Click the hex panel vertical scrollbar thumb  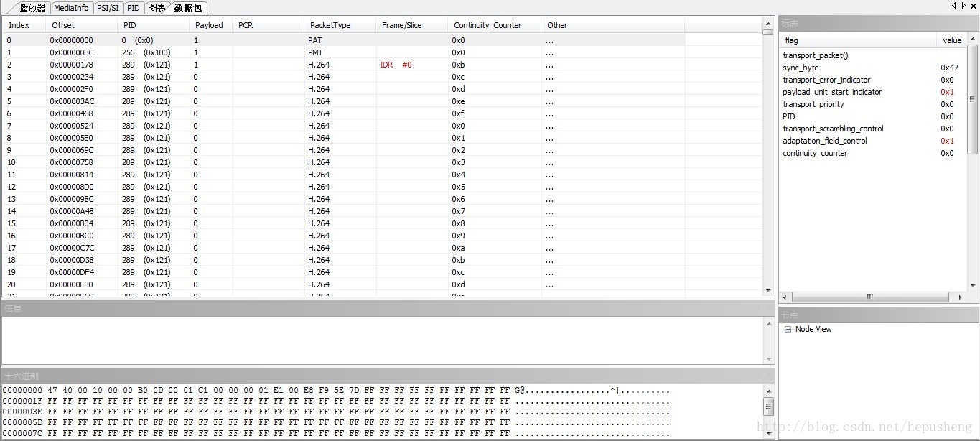[x=769, y=407]
